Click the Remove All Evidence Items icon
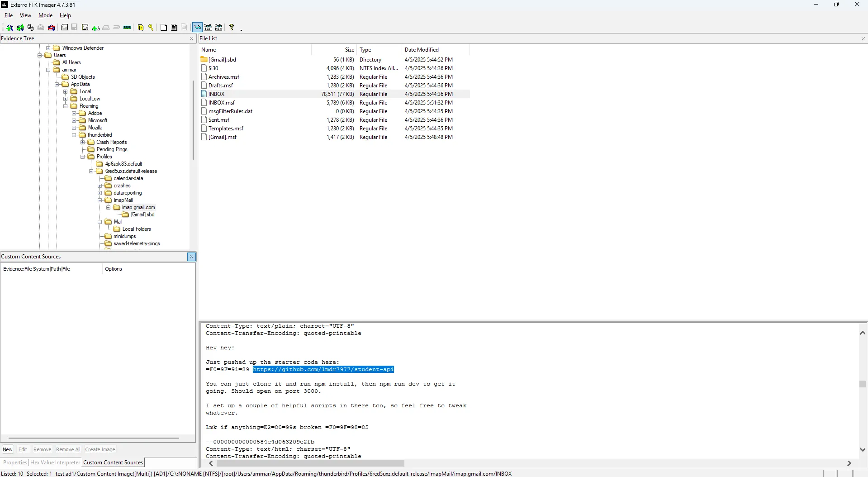Screen dimensions: 868x477 pyautogui.click(x=52, y=28)
